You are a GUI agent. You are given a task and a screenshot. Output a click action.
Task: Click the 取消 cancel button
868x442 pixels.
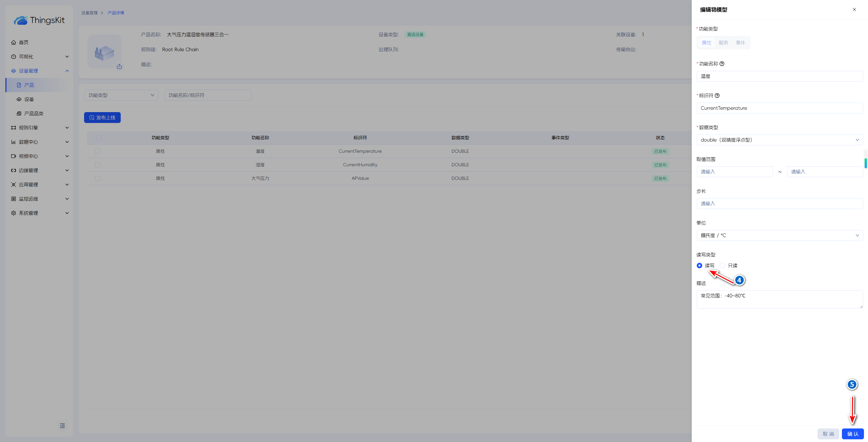point(828,434)
